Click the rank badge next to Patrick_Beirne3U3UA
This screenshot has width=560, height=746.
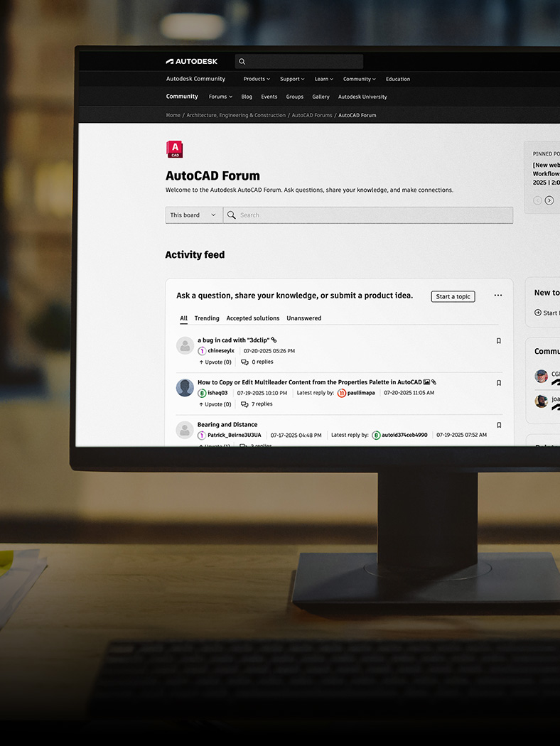(x=202, y=436)
